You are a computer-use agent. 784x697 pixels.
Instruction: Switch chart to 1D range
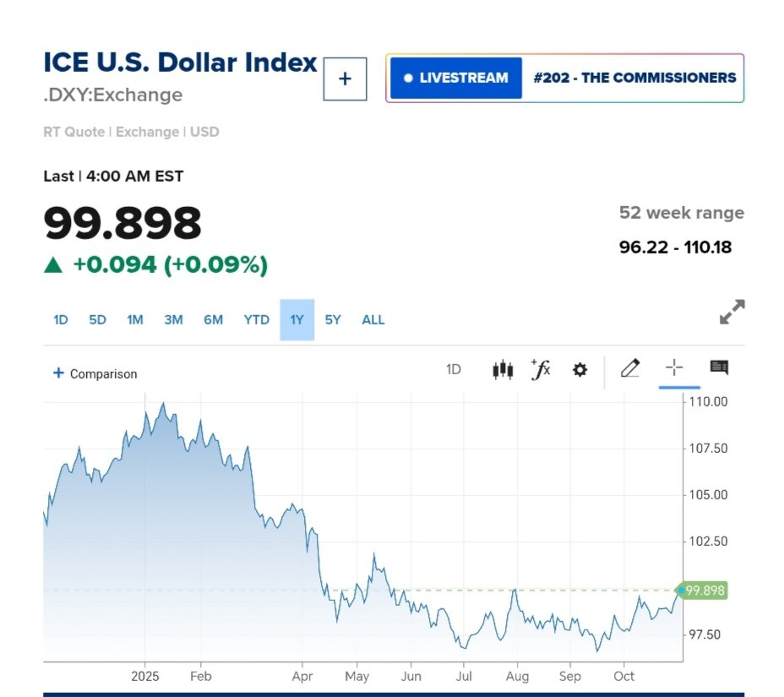(x=61, y=319)
